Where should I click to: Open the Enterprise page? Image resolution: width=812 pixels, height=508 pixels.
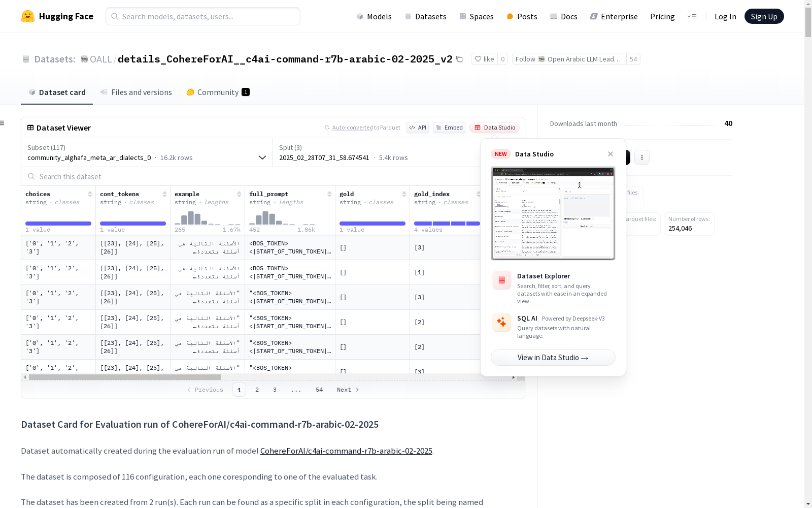(614, 16)
